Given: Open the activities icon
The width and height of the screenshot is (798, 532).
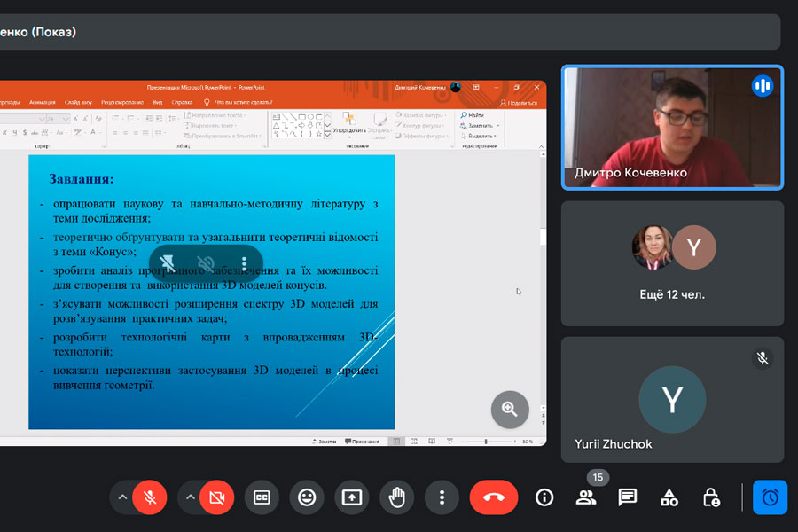Looking at the screenshot, I should point(669,497).
